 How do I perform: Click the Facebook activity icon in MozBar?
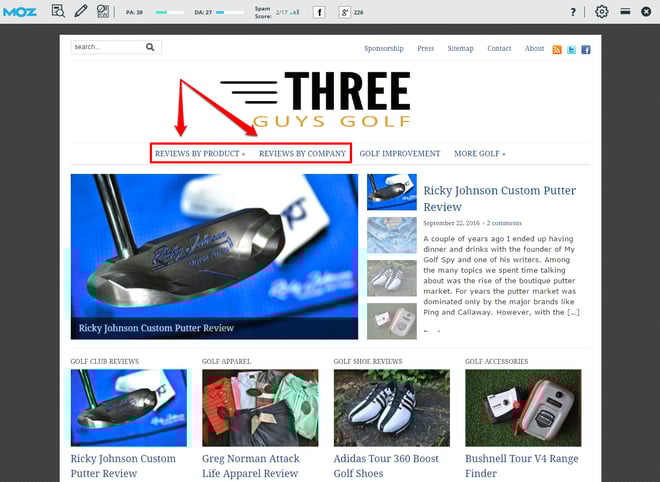coord(319,12)
